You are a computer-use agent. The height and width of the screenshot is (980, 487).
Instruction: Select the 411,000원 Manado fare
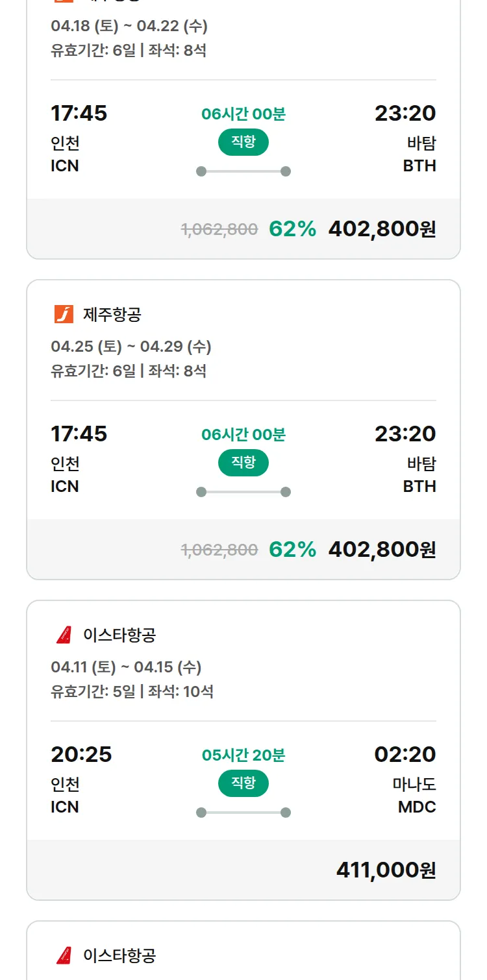[x=386, y=870]
